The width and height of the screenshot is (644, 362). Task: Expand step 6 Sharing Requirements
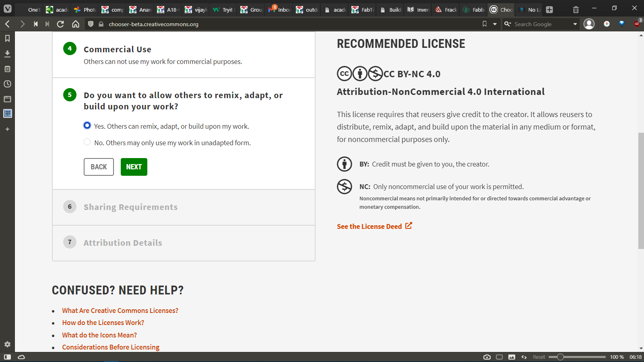[x=184, y=207]
